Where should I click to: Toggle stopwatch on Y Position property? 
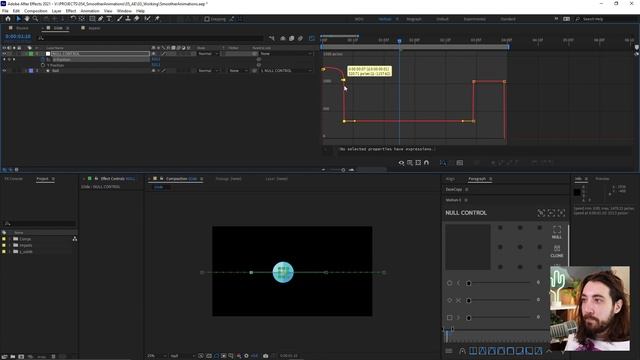(x=43, y=65)
